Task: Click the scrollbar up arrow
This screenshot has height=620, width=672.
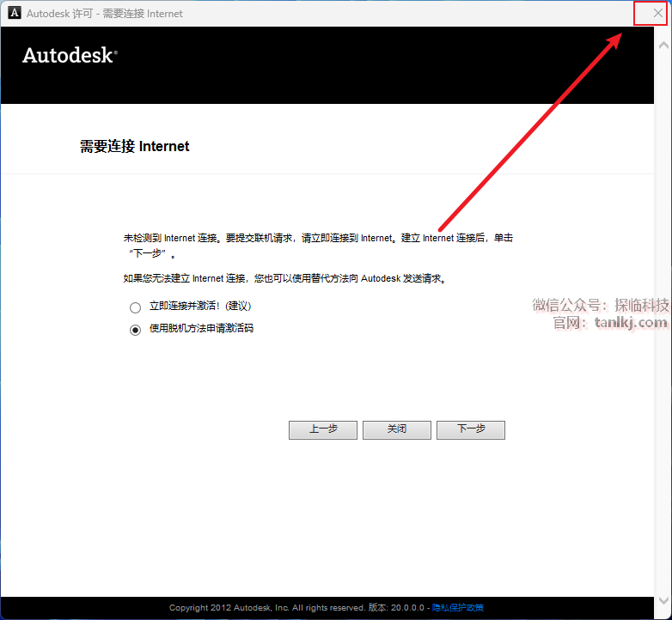Action: (x=663, y=45)
